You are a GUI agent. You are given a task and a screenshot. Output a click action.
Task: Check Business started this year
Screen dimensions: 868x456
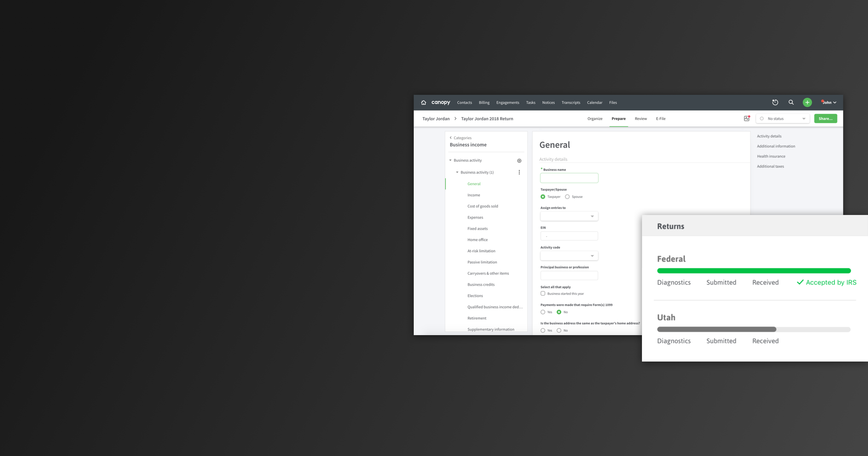click(x=543, y=294)
